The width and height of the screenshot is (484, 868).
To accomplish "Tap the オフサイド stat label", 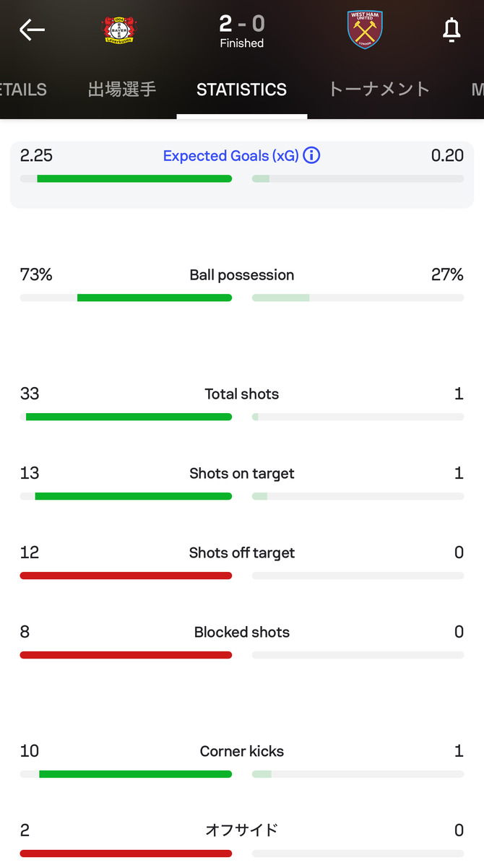I will (241, 830).
